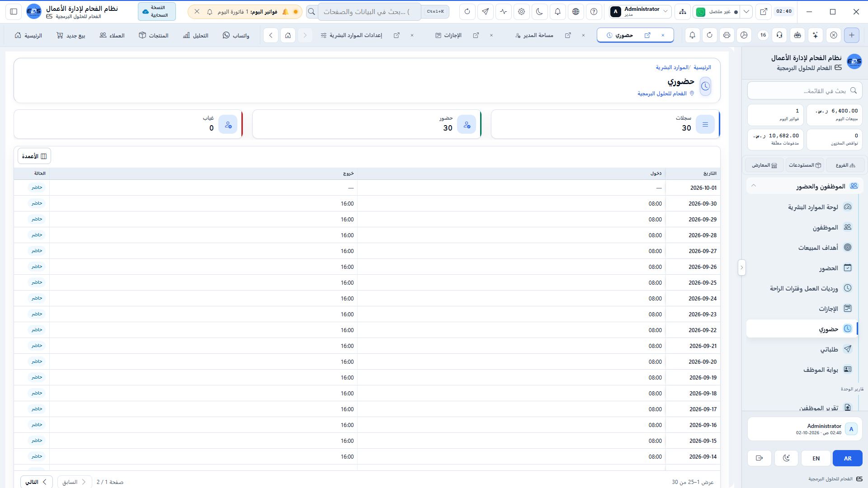Image resolution: width=868 pixels, height=488 pixels.
Task: Open the language globe icon
Action: (576, 12)
